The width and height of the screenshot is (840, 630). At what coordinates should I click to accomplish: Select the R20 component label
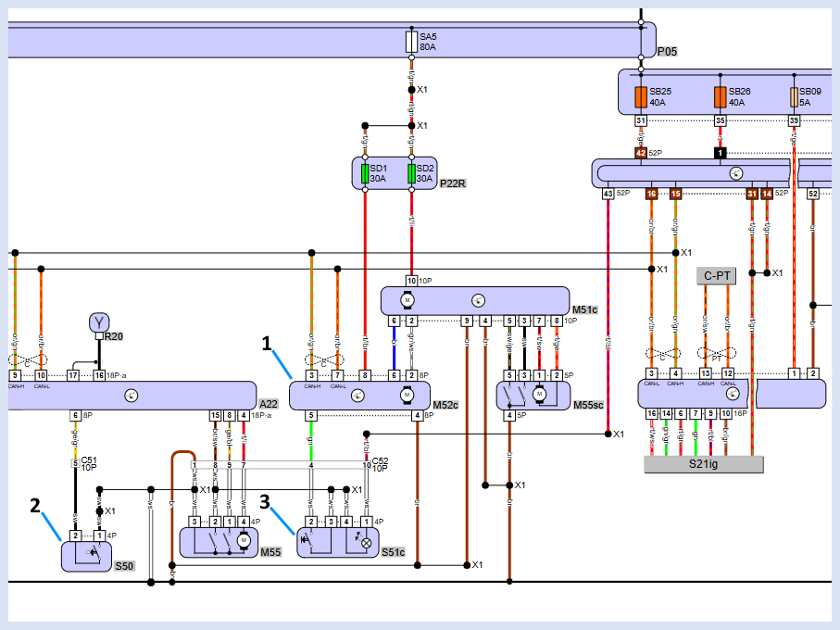click(x=114, y=336)
